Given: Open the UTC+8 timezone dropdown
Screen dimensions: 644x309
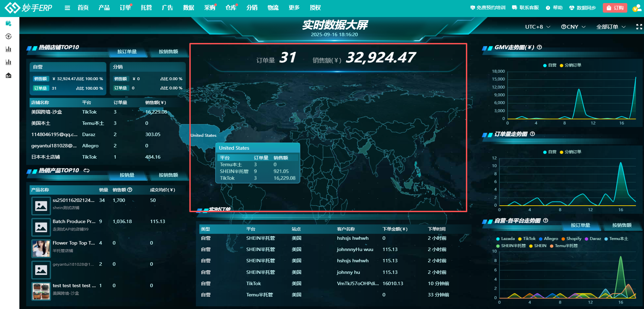Looking at the screenshot, I should point(537,27).
